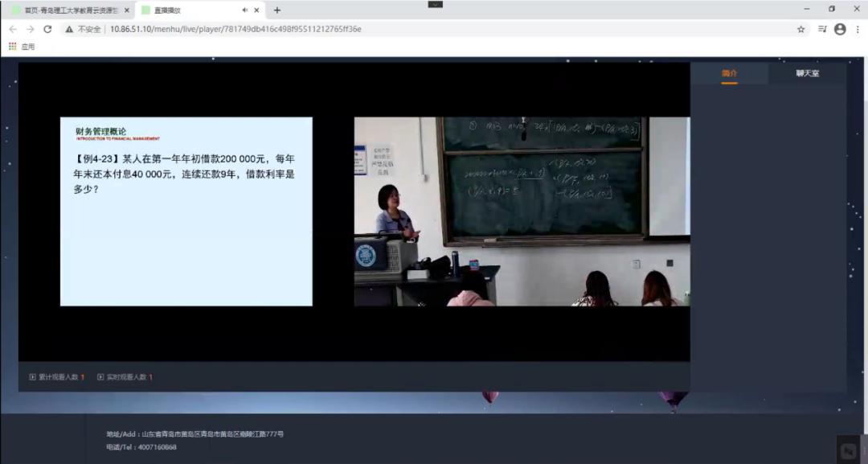Viewport: 868px width, 464px height.
Task: Mute the audio on 直播播放 tab
Action: click(x=244, y=10)
